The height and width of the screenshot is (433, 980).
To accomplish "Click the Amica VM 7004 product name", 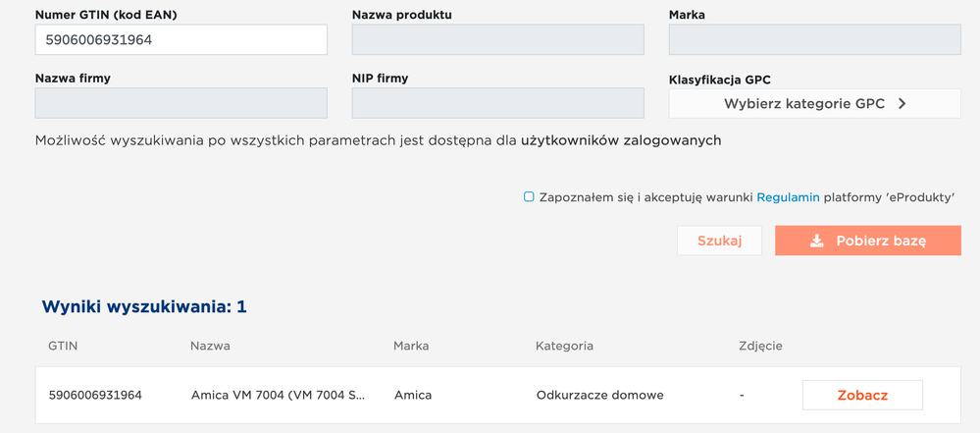I will [278, 395].
